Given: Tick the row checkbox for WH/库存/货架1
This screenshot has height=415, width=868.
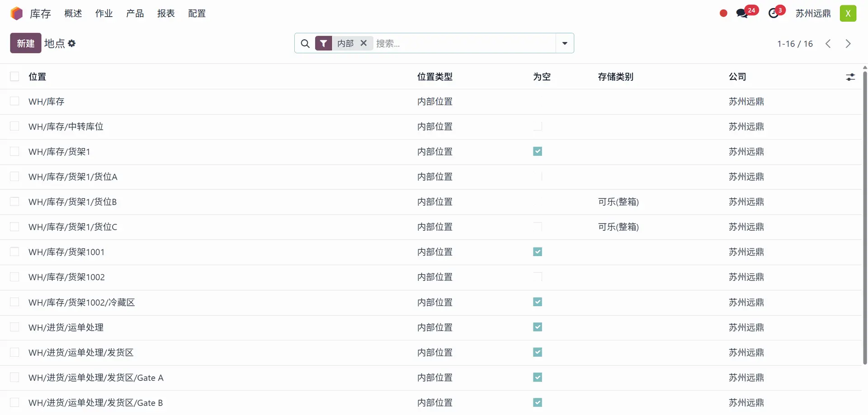Looking at the screenshot, I should [x=15, y=152].
